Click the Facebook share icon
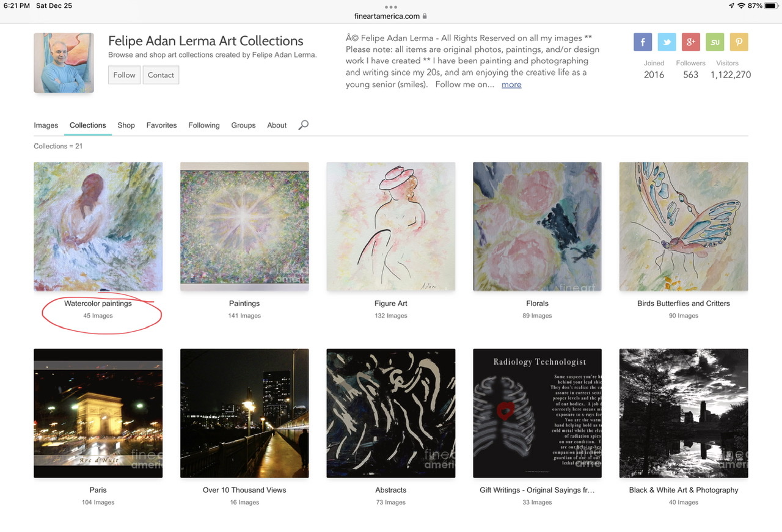 coord(643,42)
